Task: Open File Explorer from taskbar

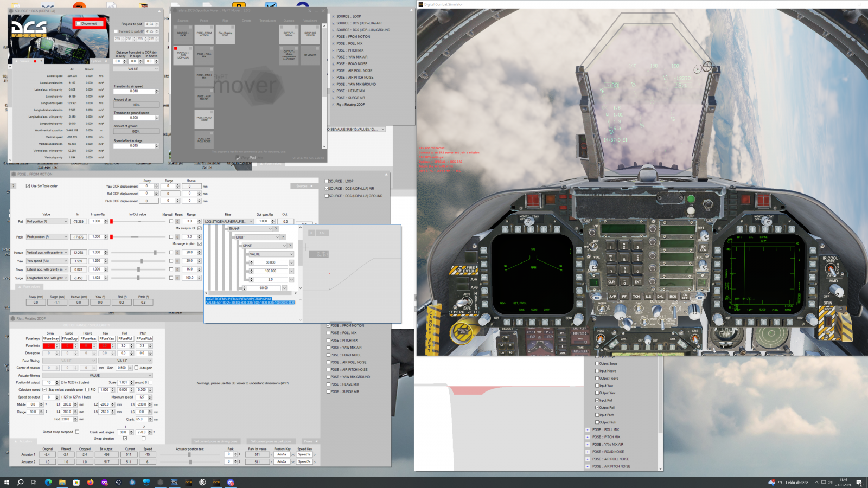Action: [62, 482]
